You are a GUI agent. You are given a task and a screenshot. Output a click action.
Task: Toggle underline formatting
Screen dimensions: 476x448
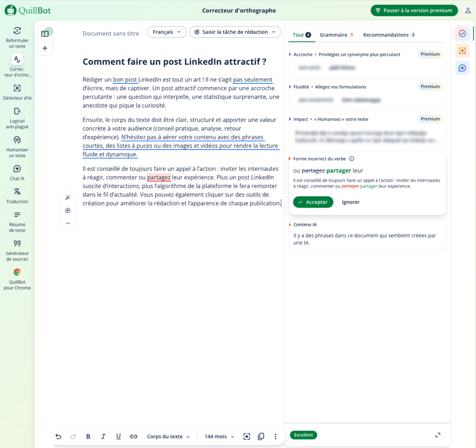(x=118, y=436)
